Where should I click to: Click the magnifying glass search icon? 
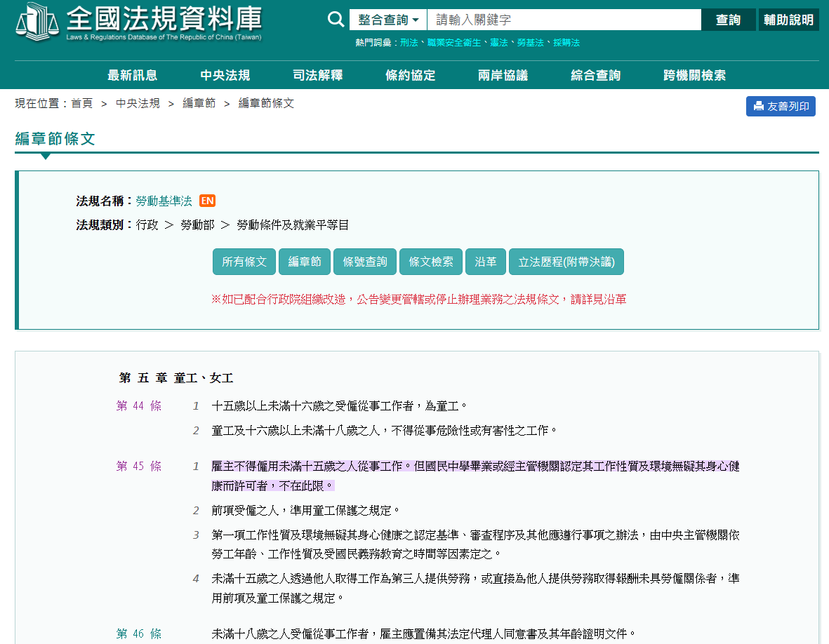[x=336, y=20]
